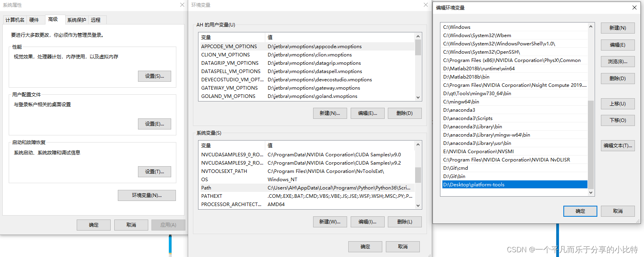The image size is (644, 257).
Task: Switch to the 计算机名 tab
Action: pos(15,20)
